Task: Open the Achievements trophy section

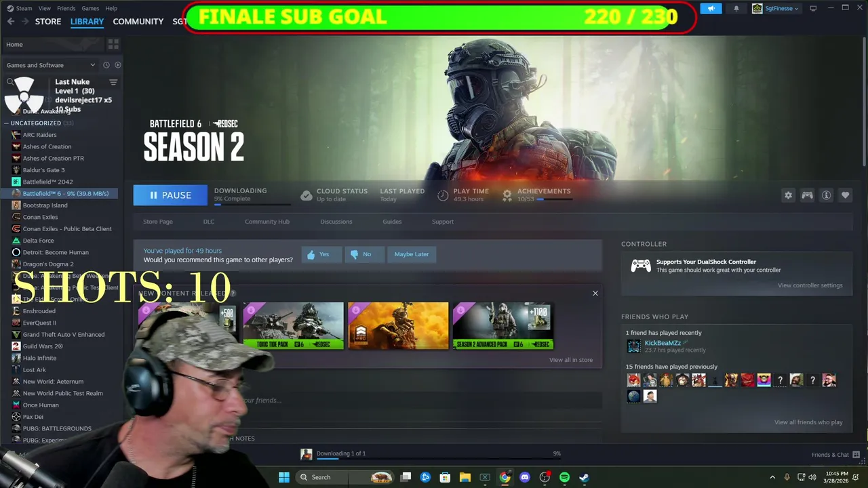Action: pyautogui.click(x=507, y=195)
